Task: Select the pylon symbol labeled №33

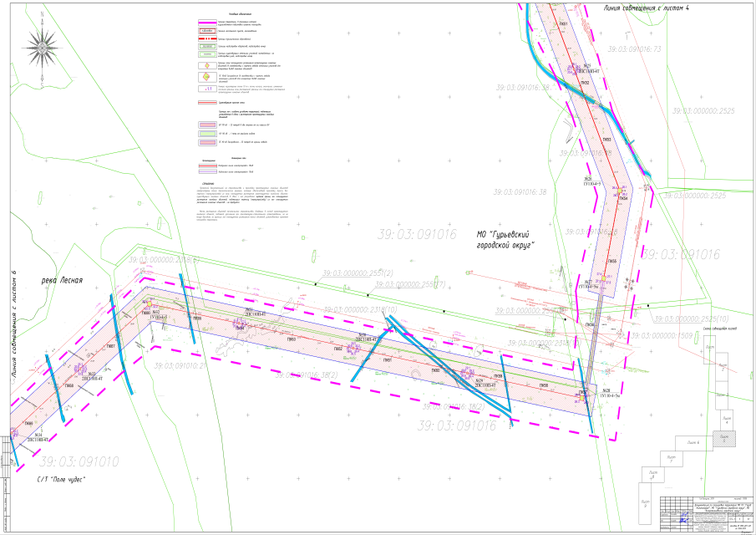Action: pos(82,369)
